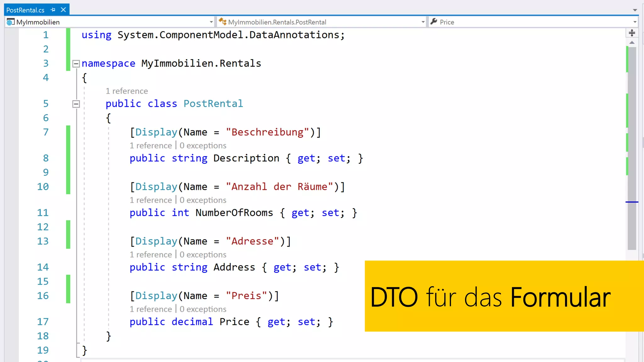The height and width of the screenshot is (362, 644).
Task: Click the NumberOfRooms property name
Action: click(234, 213)
